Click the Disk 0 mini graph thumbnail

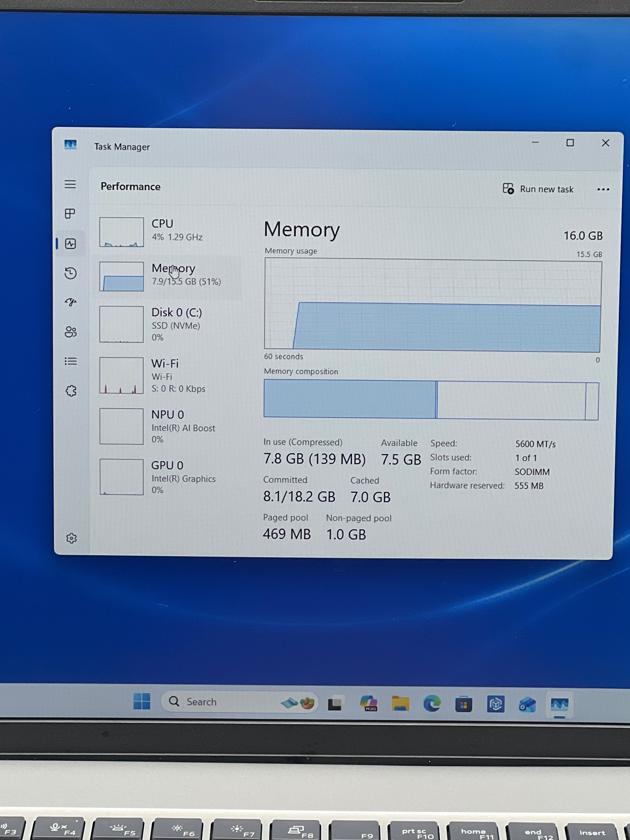121,324
